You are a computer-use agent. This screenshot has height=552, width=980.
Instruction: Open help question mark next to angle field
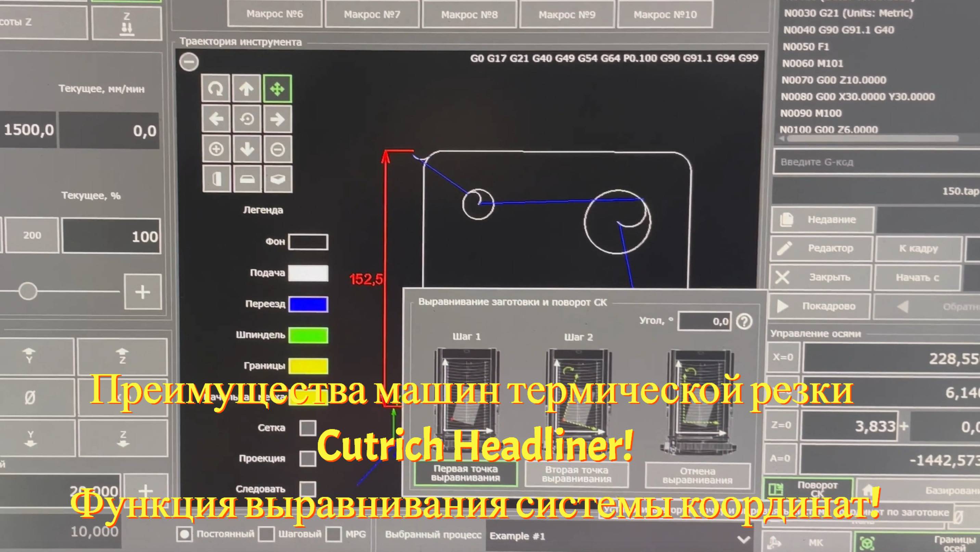point(744,322)
